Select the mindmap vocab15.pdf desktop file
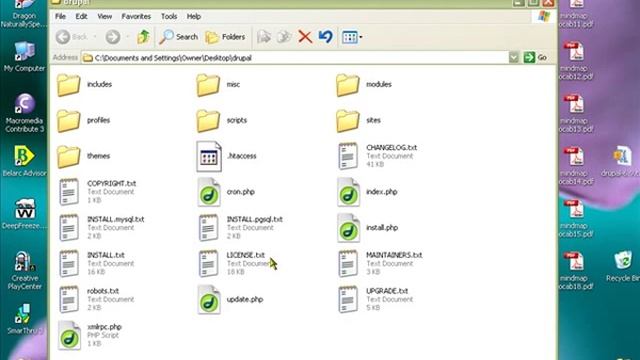Viewport: 640px width, 360px height. click(x=576, y=218)
